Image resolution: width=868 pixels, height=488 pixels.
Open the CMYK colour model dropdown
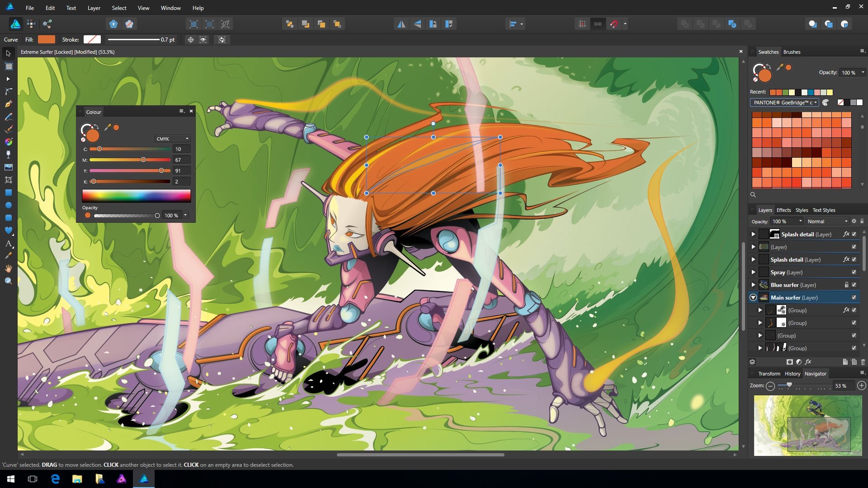(x=172, y=138)
